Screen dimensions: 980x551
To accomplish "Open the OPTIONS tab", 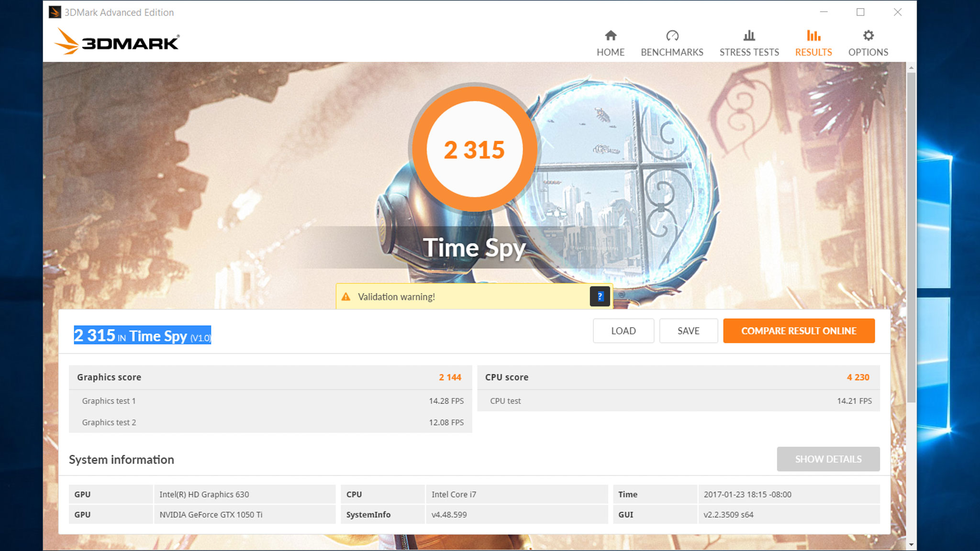I will (x=868, y=43).
